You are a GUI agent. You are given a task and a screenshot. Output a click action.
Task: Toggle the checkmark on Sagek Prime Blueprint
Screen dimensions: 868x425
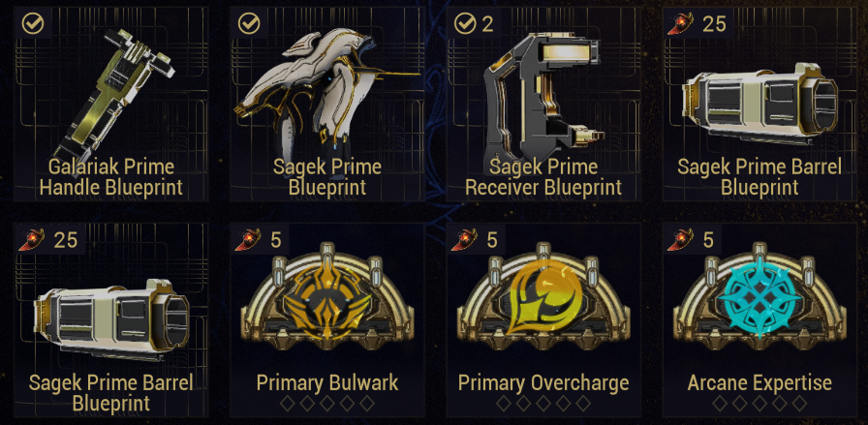pyautogui.click(x=249, y=24)
